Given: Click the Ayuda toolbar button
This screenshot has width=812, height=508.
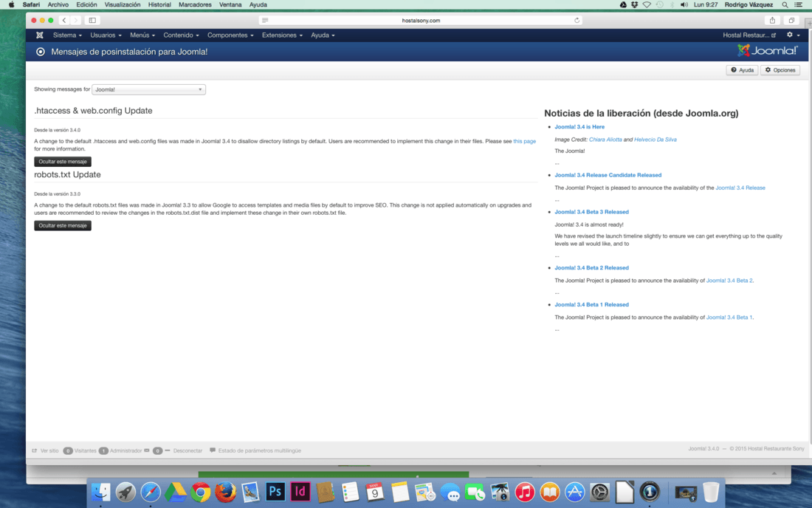Looking at the screenshot, I should click(x=742, y=70).
